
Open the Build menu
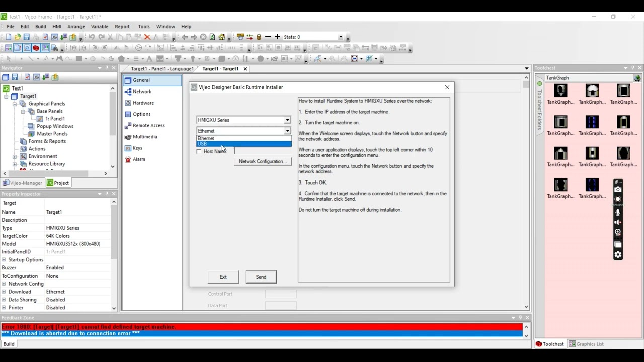(41, 26)
